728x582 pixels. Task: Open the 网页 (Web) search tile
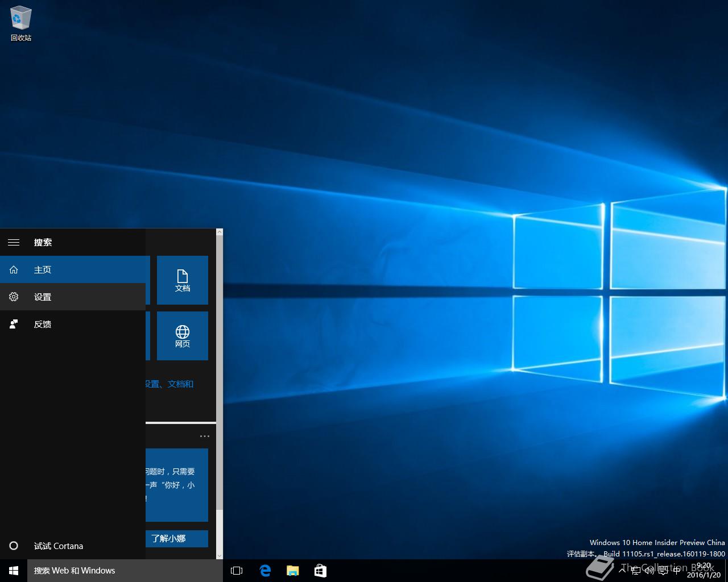click(x=182, y=336)
